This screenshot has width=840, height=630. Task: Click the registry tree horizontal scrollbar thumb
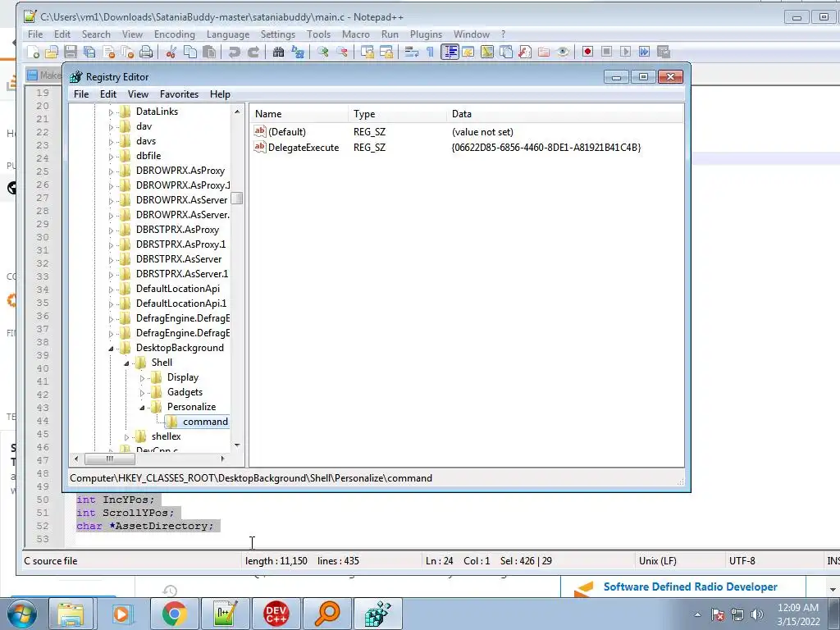[x=110, y=459]
